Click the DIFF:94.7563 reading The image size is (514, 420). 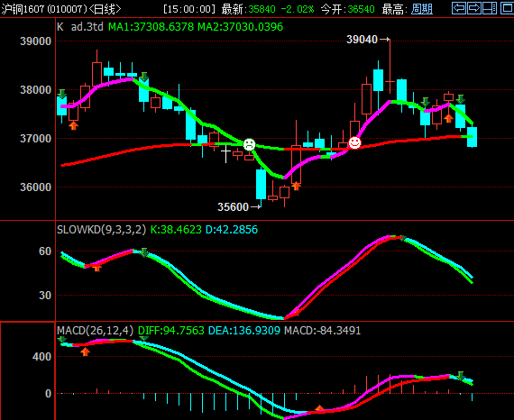[x=171, y=330]
